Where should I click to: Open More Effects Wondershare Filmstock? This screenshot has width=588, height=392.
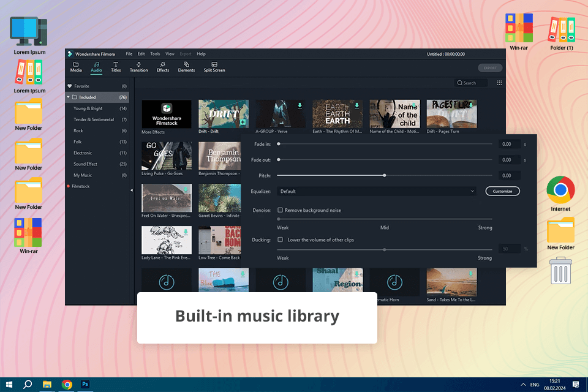pyautogui.click(x=167, y=114)
